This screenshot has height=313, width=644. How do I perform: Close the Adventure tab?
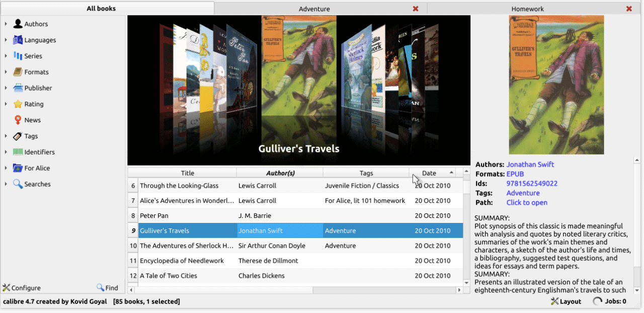pos(416,9)
